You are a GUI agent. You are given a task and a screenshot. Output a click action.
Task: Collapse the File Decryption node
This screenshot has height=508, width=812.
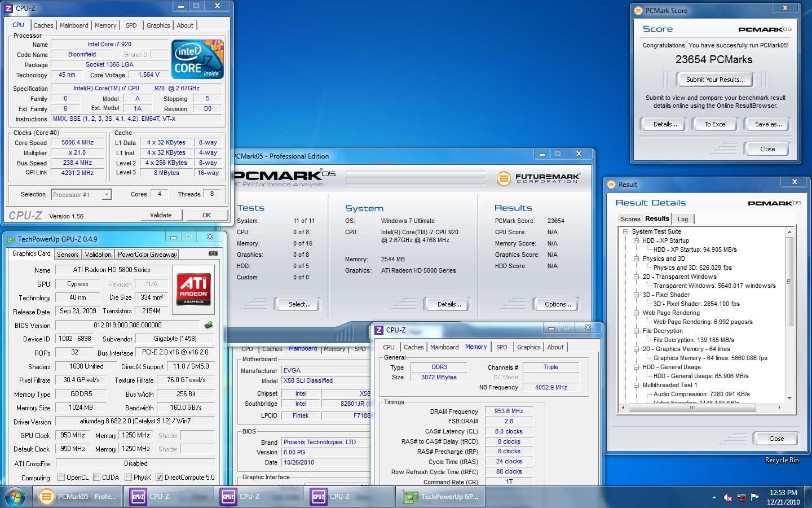(x=636, y=331)
